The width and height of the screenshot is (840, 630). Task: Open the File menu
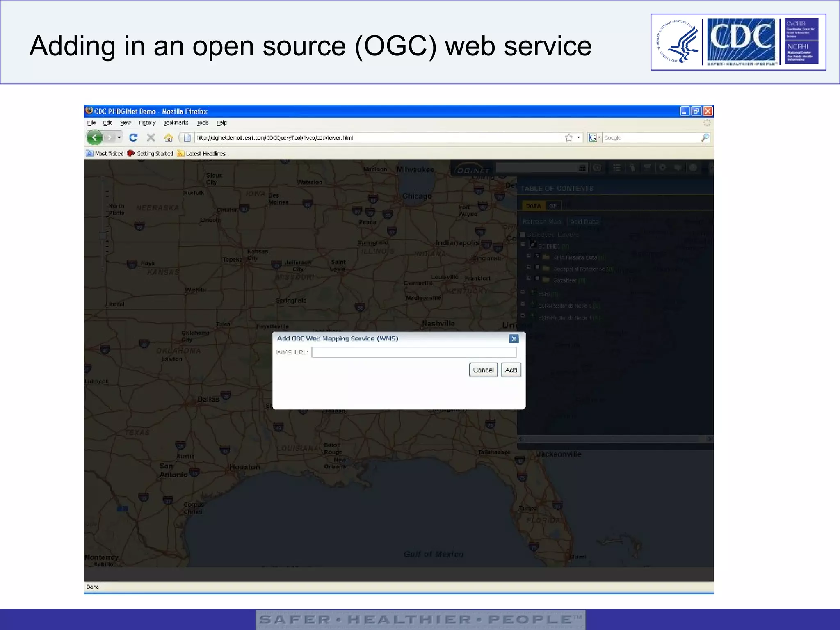click(91, 123)
